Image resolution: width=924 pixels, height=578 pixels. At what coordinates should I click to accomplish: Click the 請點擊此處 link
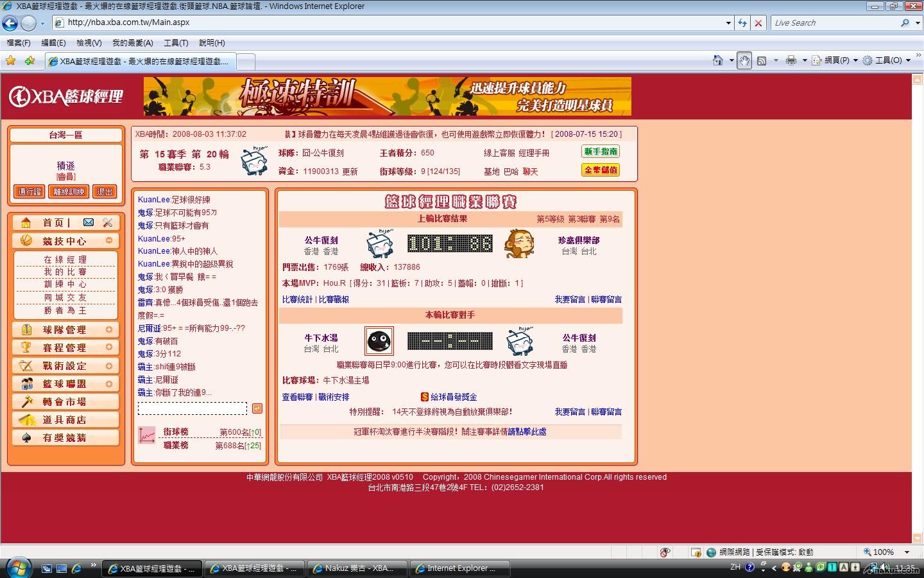click(x=527, y=432)
